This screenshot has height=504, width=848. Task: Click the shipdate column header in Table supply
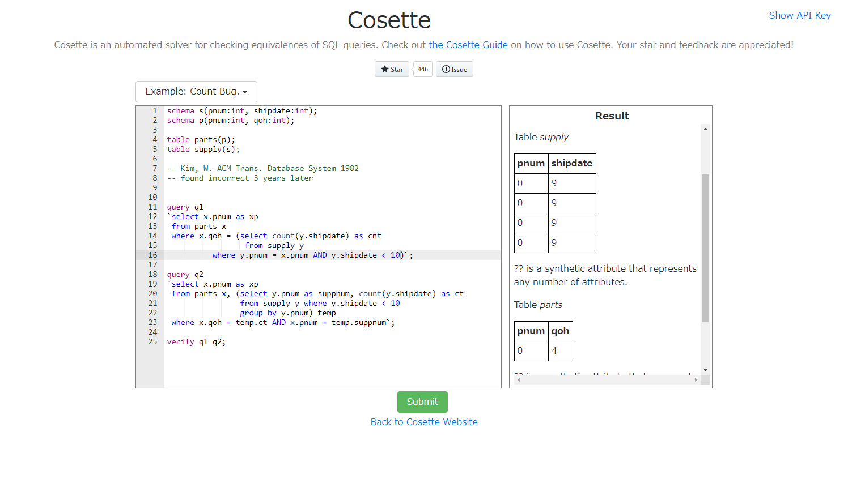[572, 163]
